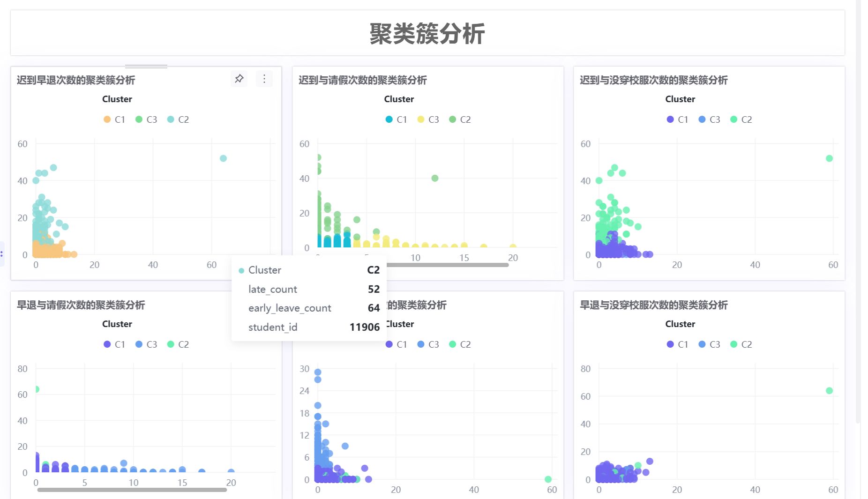Open more options menu of 迟到早退 chart
Viewport: 868px width, 499px height.
coord(264,79)
